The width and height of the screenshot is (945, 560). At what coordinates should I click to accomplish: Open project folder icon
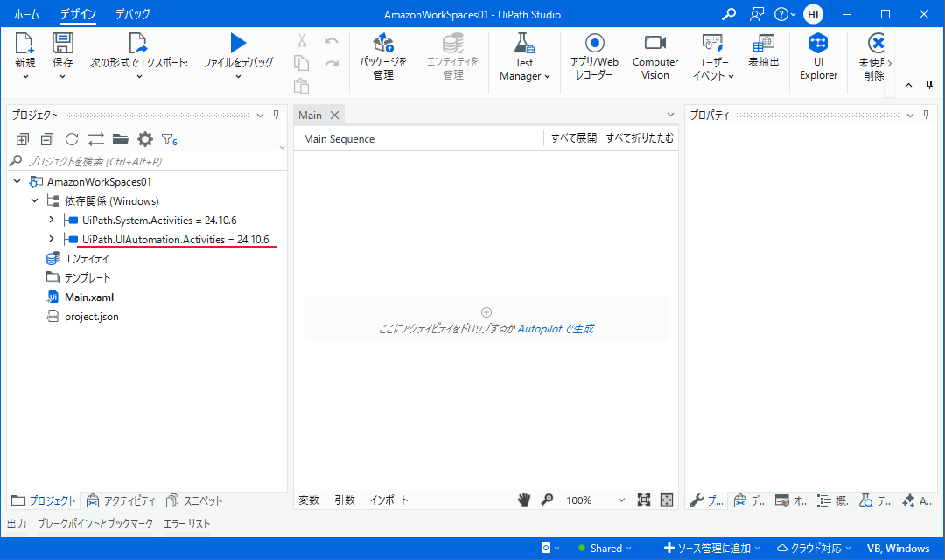[x=121, y=139]
